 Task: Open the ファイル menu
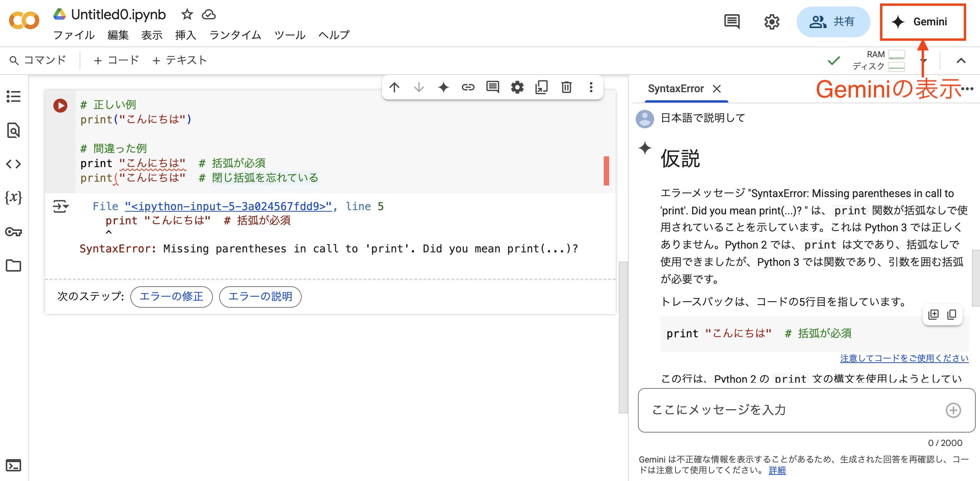click(x=74, y=35)
